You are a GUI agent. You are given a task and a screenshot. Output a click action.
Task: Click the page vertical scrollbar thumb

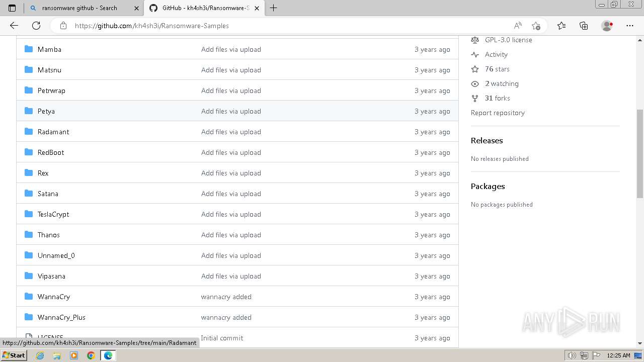(x=640, y=153)
